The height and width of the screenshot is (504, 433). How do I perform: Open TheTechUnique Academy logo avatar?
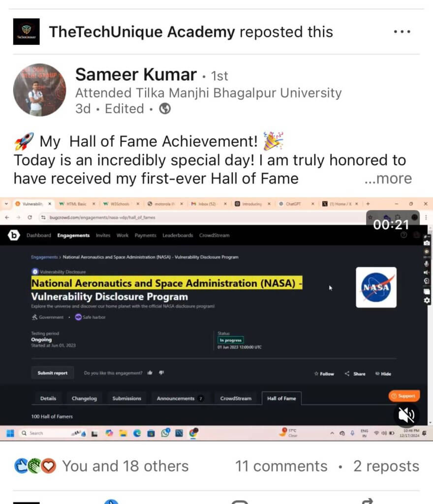click(26, 32)
